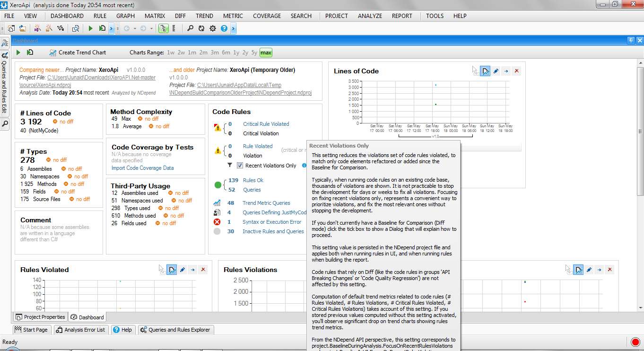Viewport: 644px width, 351px height.
Task: Open the ANALYZE menu
Action: pos(370,16)
